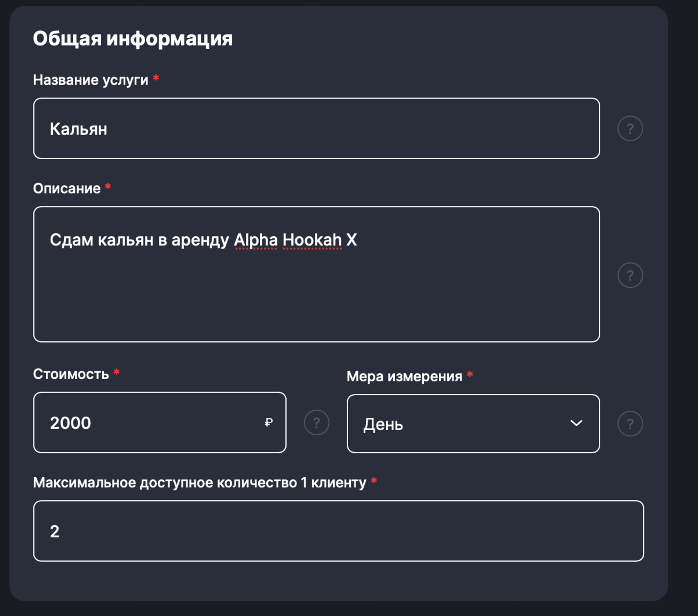Open help tooltip next to Описание textarea
Screen dimensions: 698x616
click(630, 275)
